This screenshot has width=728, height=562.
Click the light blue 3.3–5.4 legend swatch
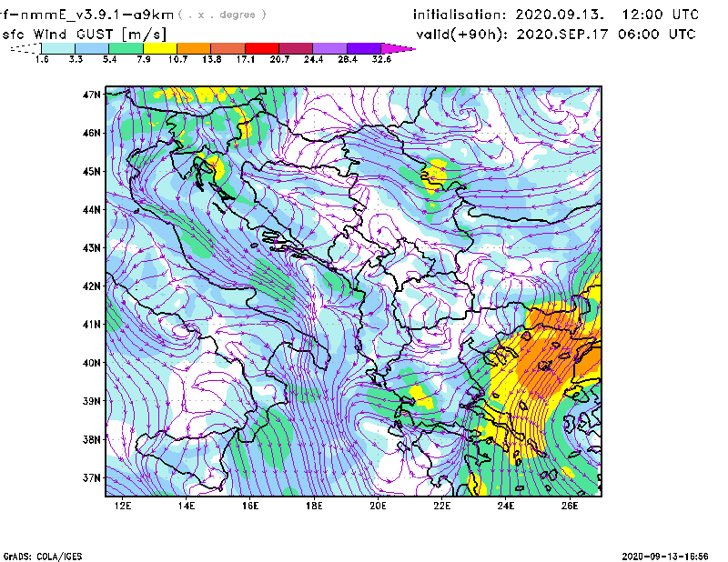coord(92,48)
